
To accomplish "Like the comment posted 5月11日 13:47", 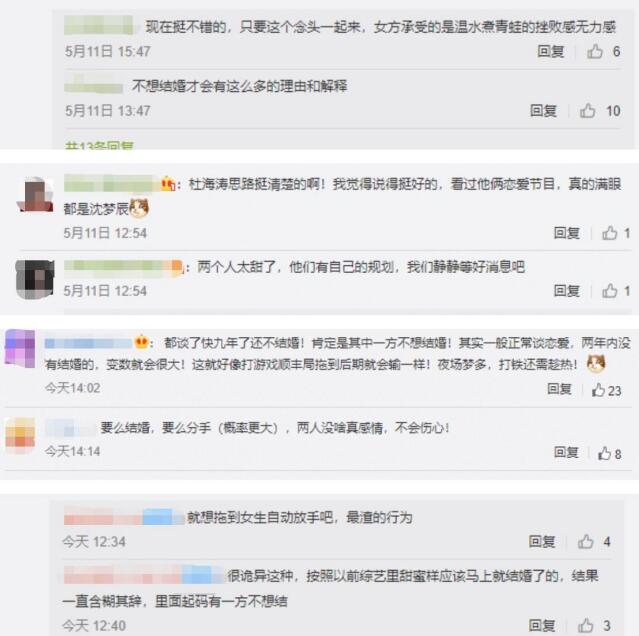I will (x=587, y=110).
